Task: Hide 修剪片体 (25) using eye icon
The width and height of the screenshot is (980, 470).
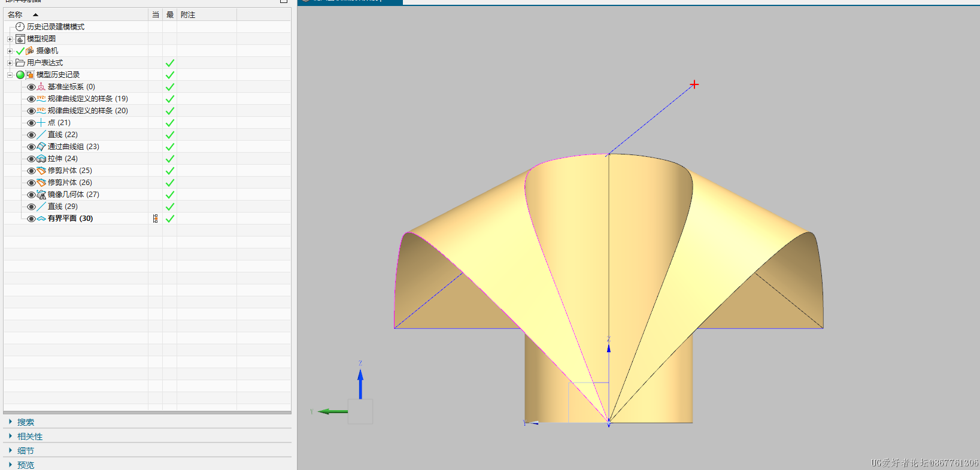Action: pyautogui.click(x=31, y=171)
